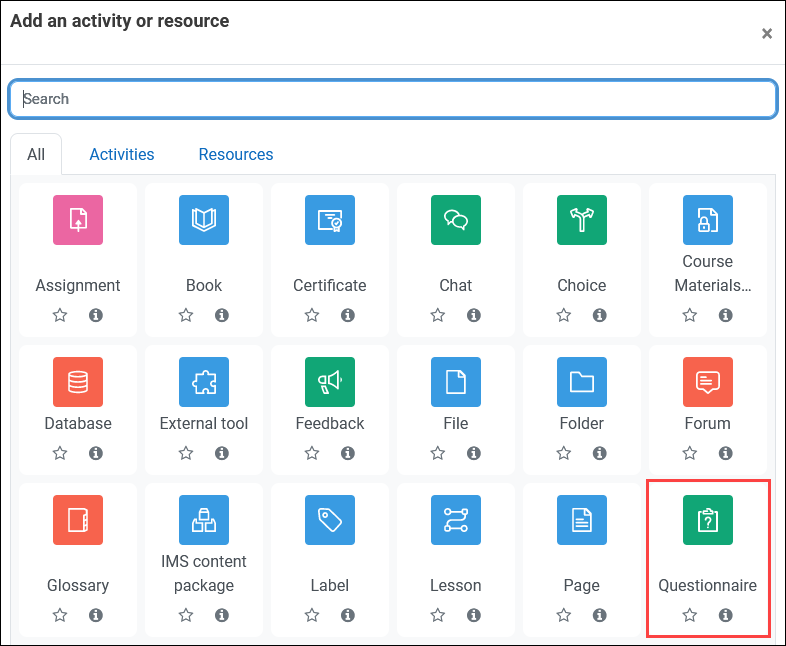Star the Folder resource
This screenshot has width=786, height=646.
[x=564, y=453]
